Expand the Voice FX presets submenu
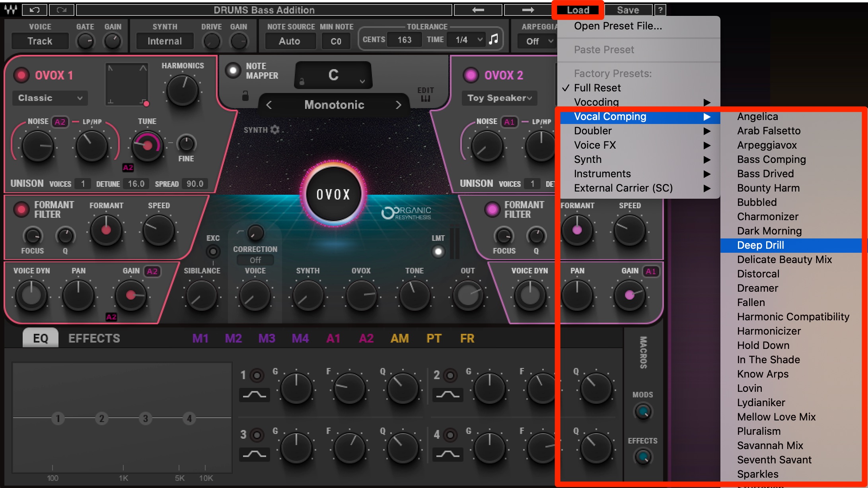Viewport: 868px width, 488px height. click(640, 145)
